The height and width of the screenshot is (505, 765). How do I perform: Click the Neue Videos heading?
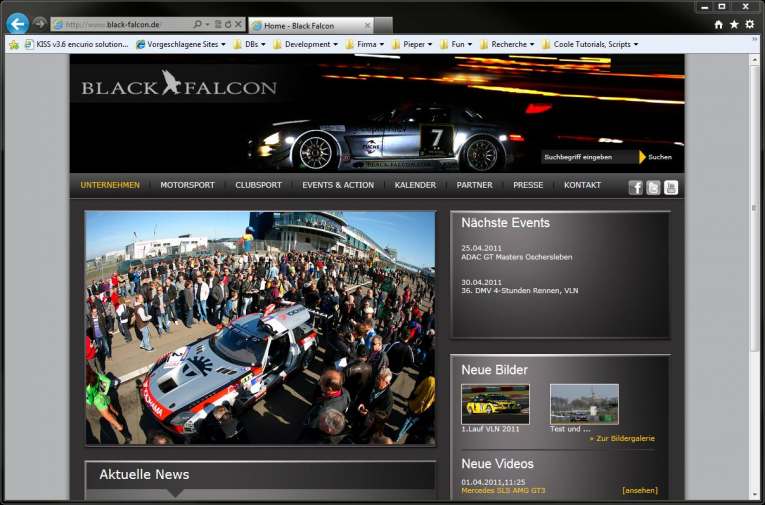[497, 464]
